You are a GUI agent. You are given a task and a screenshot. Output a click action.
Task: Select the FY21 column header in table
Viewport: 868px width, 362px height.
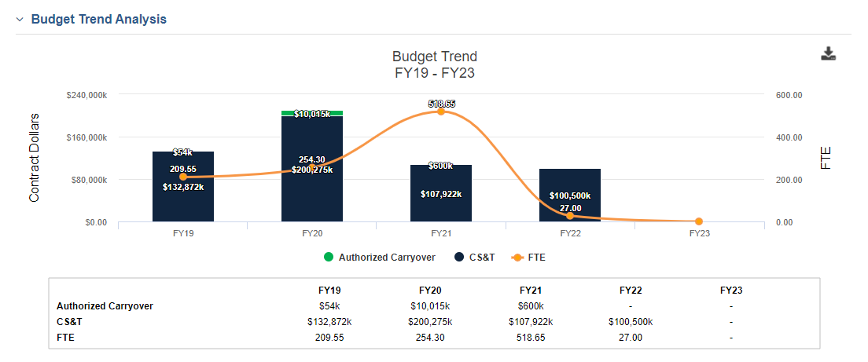pyautogui.click(x=531, y=291)
